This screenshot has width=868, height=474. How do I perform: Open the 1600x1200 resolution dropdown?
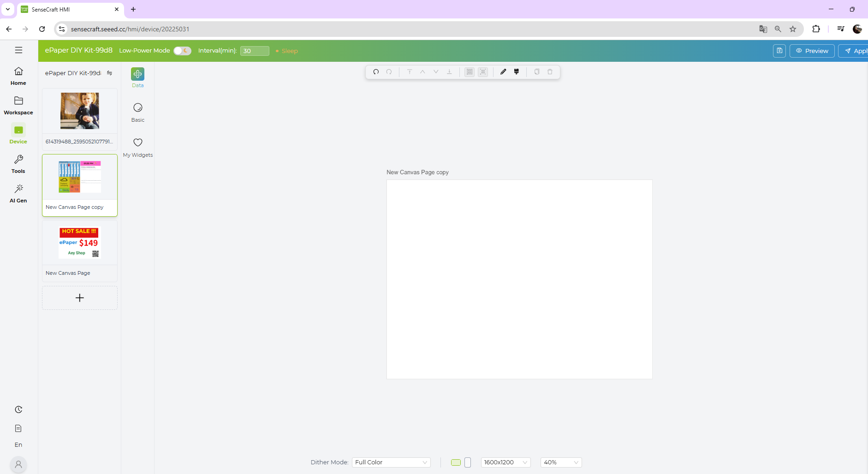[505, 462]
